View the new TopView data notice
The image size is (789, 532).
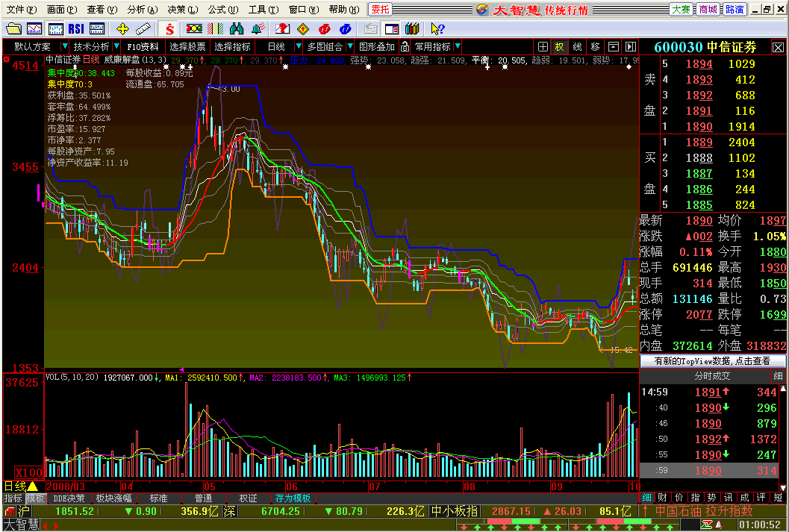712,360
